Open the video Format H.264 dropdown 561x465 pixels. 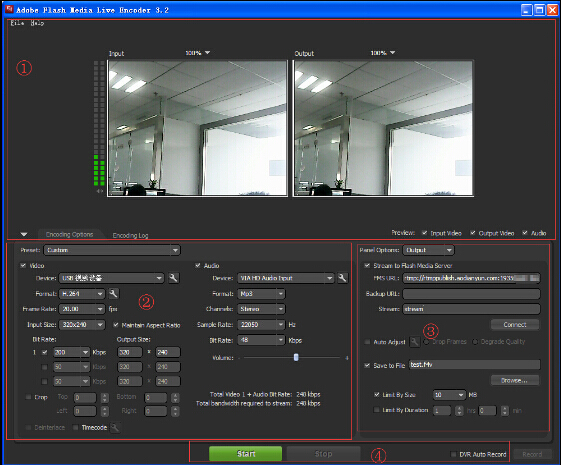[x=82, y=294]
